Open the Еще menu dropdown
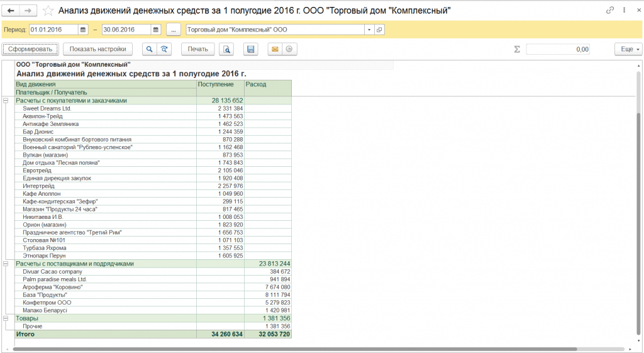Viewport: 644px width, 353px height. click(x=628, y=49)
